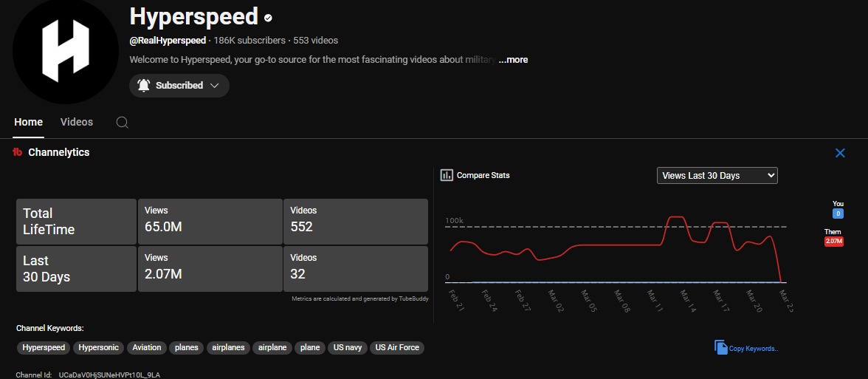Click the TubeBuddy logo beside Channelytics

click(18, 152)
